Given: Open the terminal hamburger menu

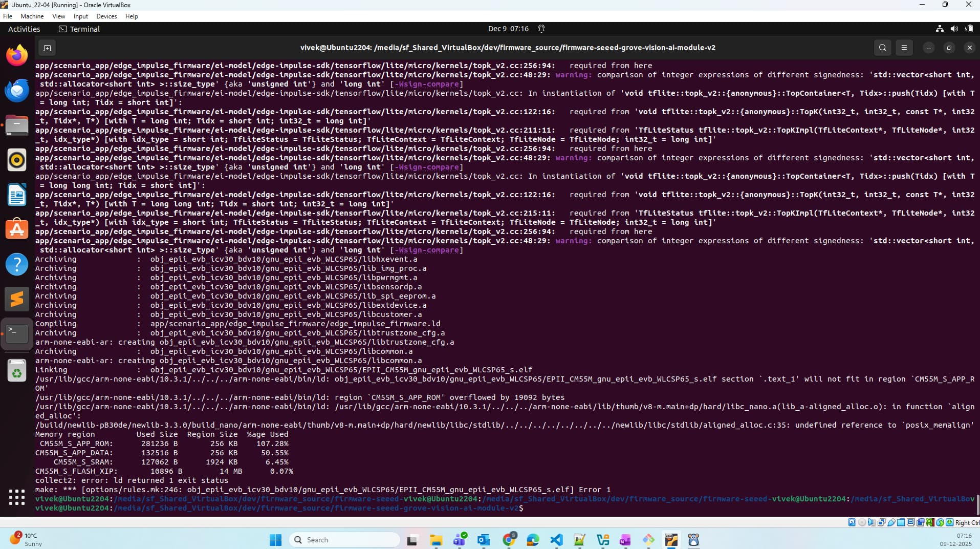Looking at the screenshot, I should [904, 48].
